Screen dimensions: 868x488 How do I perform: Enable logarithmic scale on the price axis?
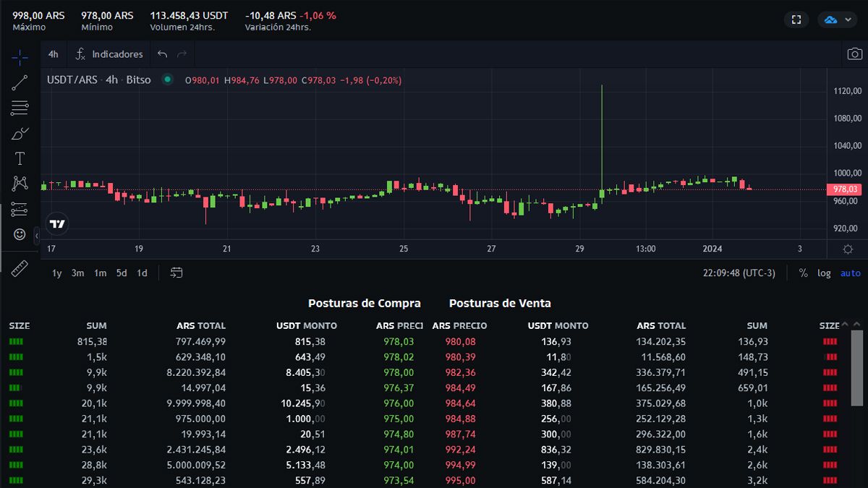[824, 273]
